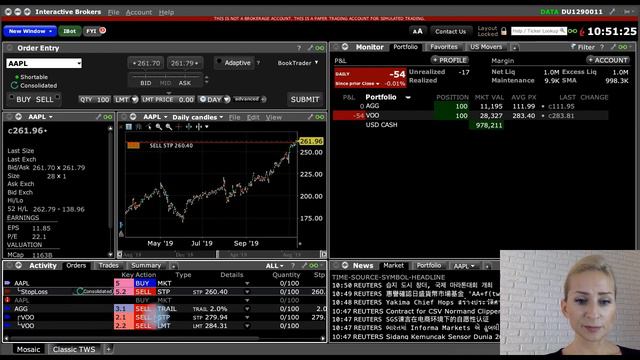Screen dimensions: 640x360
Task: Switch to the Classic TWS layout tab
Action: coord(74,349)
